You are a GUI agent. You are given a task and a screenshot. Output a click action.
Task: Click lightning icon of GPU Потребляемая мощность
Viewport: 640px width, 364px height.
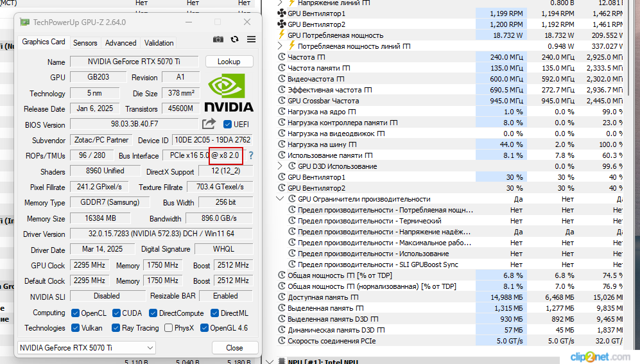[282, 35]
